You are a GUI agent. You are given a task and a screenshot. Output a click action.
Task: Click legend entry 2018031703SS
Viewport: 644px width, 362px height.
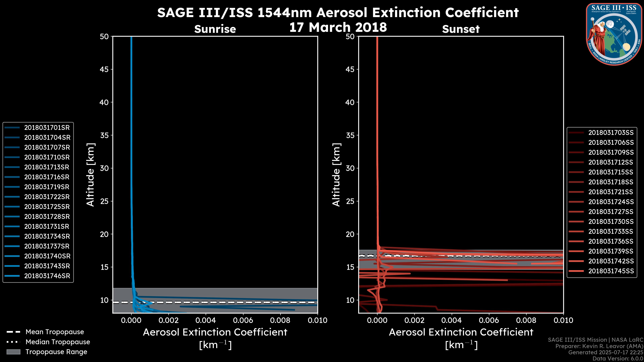(x=611, y=133)
